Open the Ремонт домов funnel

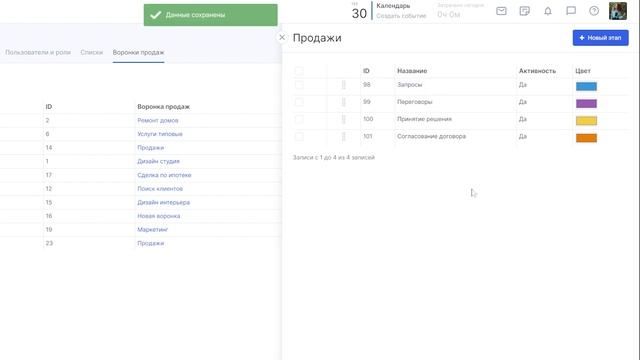pyautogui.click(x=158, y=120)
